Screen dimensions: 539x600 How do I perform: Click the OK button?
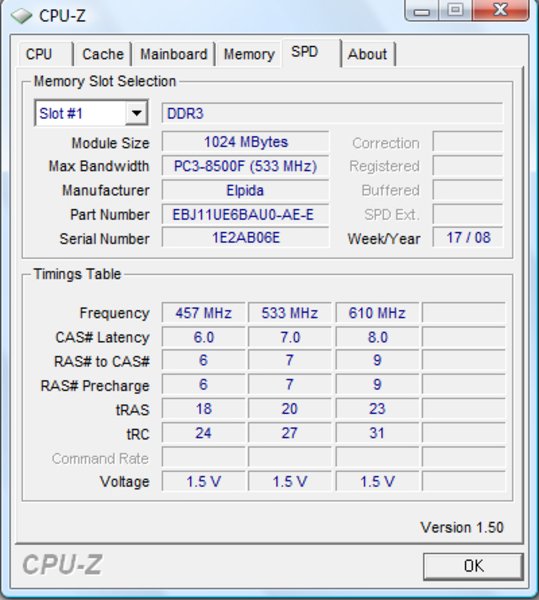(x=473, y=566)
